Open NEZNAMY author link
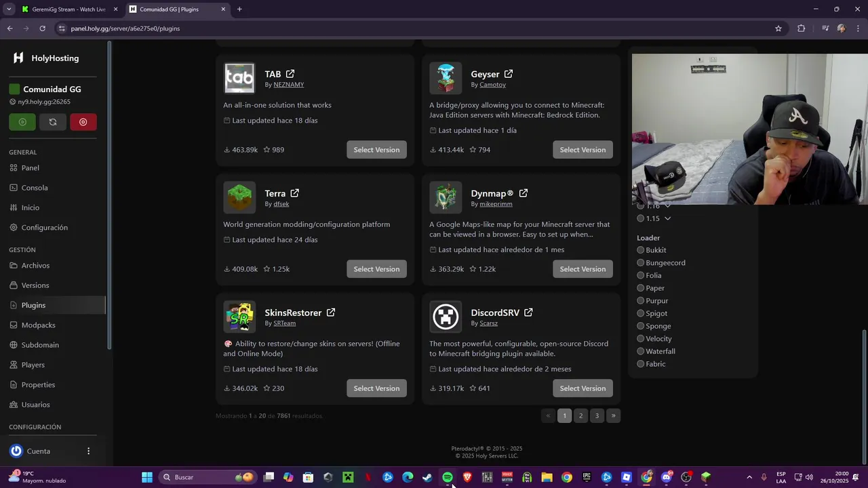Screen dimensions: 868x488 tap(288, 85)
